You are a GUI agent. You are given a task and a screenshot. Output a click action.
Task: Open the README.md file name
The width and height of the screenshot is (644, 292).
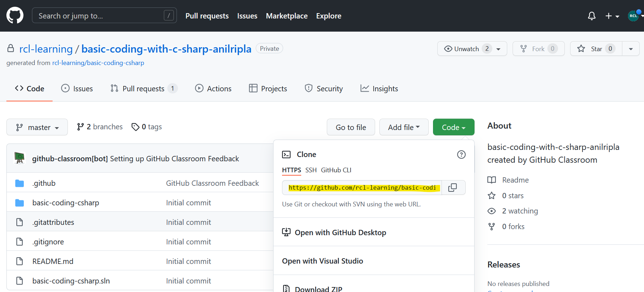(x=53, y=261)
